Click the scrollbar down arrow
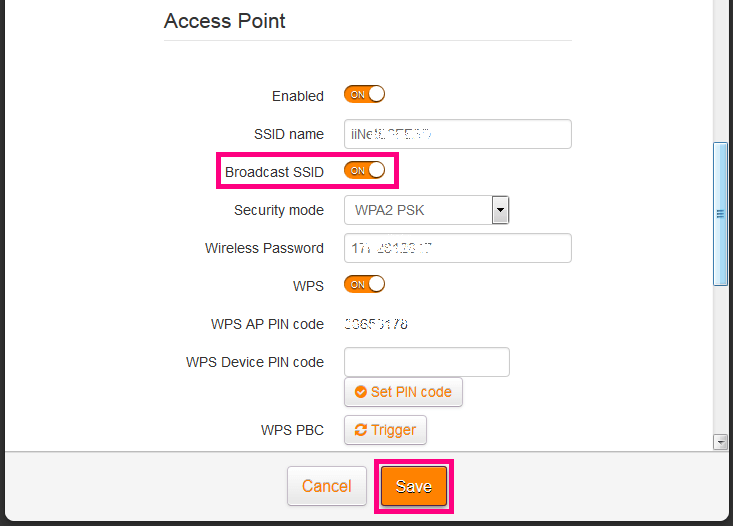This screenshot has height=526, width=733. [x=720, y=442]
